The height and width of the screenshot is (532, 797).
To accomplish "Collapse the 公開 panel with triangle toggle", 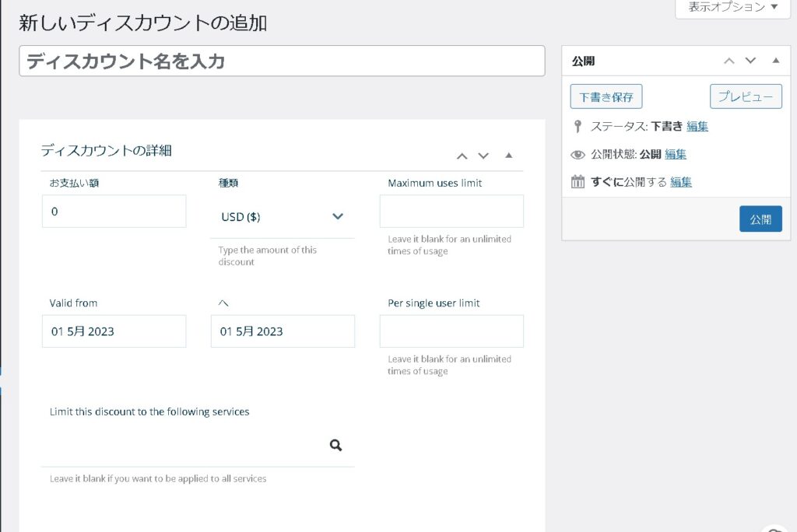I will click(775, 61).
